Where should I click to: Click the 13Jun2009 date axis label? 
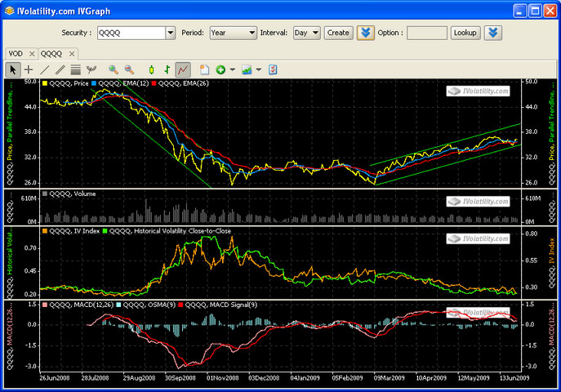(514, 377)
